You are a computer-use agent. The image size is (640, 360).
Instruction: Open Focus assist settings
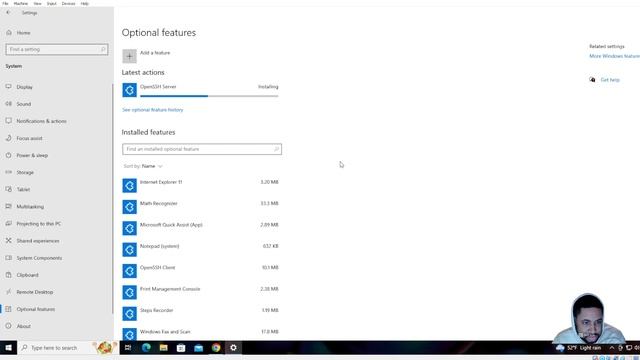pos(29,138)
